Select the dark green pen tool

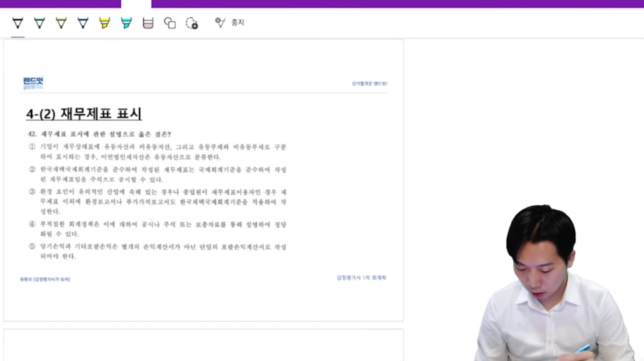39,23
